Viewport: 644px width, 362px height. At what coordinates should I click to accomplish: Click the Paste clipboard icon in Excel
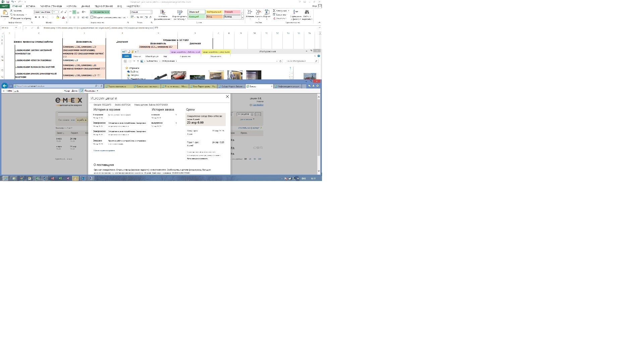click(5, 13)
